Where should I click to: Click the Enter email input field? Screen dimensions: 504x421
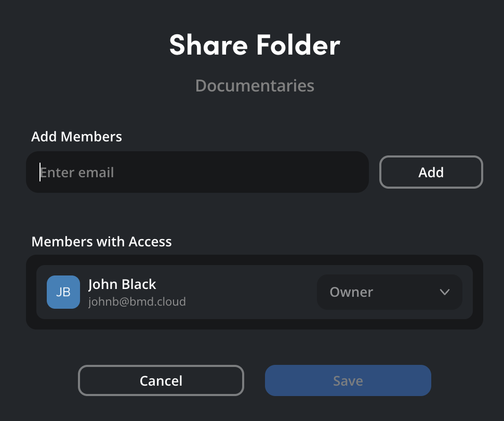(197, 172)
